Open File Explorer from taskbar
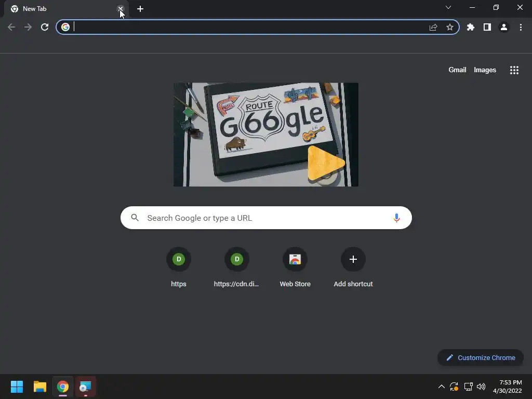532x399 pixels. click(39, 387)
